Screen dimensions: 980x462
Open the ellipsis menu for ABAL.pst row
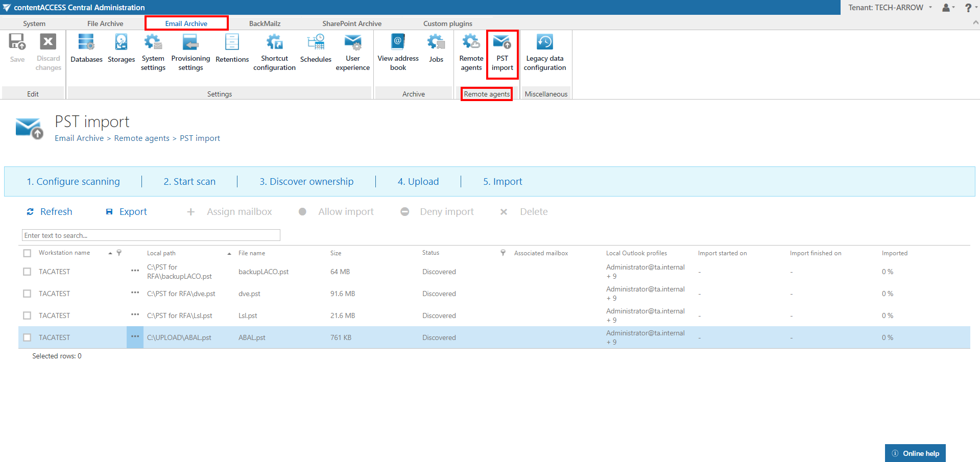[135, 337]
